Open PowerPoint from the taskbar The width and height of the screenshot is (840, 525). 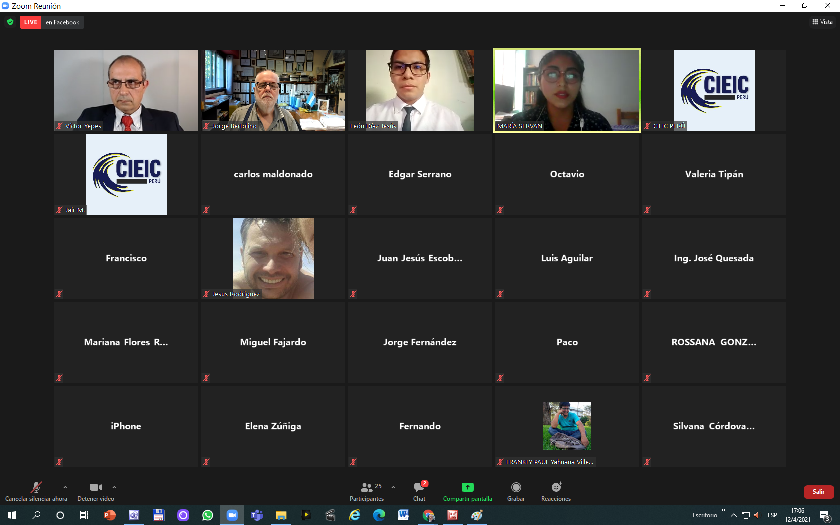click(x=110, y=515)
